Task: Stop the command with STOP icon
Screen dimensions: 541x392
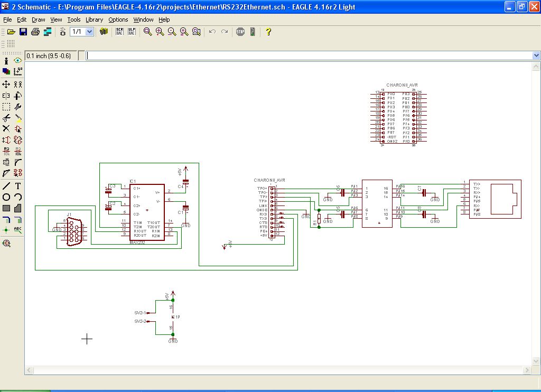Action: click(240, 32)
